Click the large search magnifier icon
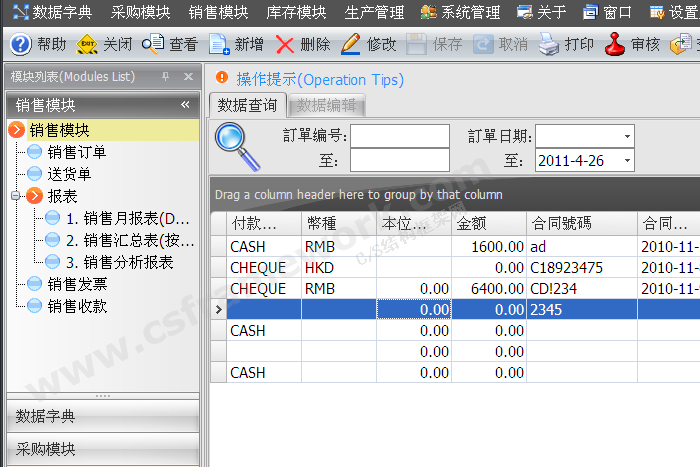 [236, 146]
